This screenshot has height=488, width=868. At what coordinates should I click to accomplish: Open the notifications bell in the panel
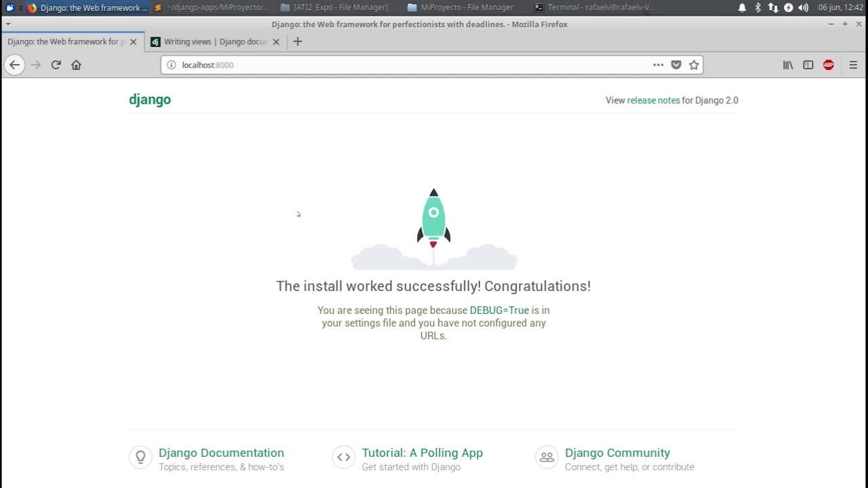742,7
